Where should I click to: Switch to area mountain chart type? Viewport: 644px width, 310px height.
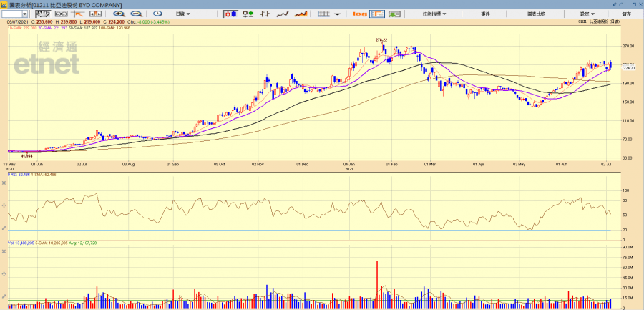coord(301,14)
